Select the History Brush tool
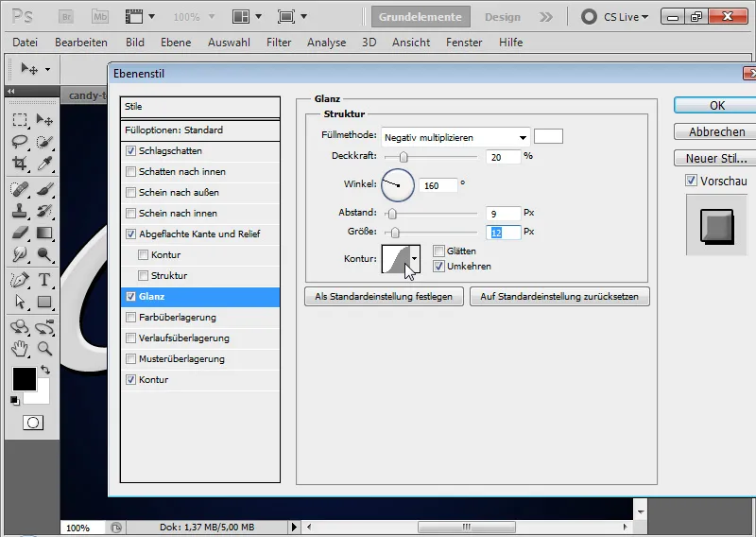 coord(44,211)
